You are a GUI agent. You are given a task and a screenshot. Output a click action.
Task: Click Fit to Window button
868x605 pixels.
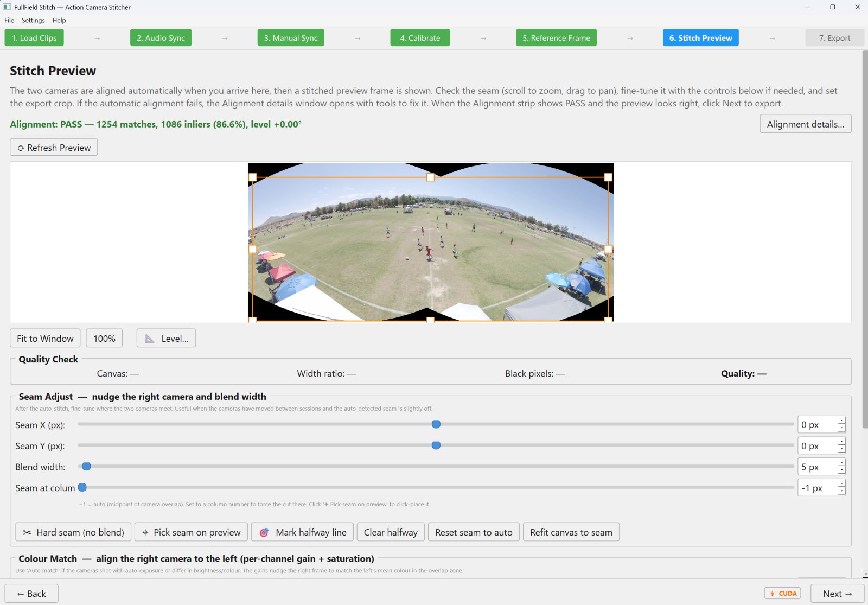point(45,339)
